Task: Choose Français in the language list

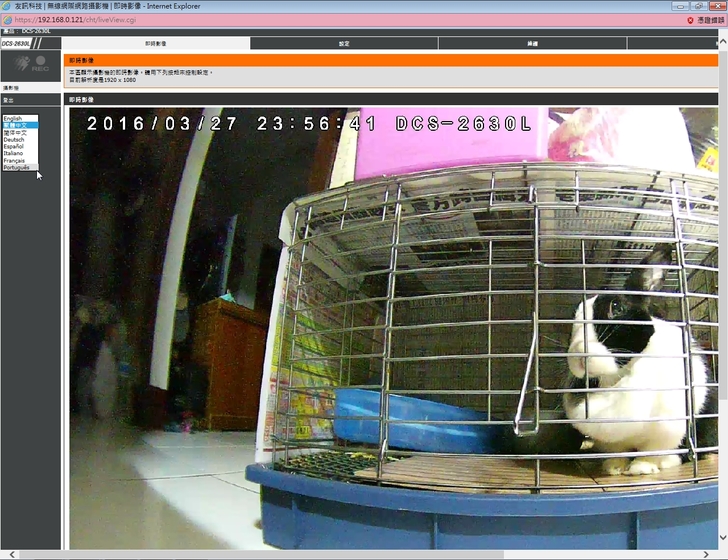Action: [x=20, y=160]
